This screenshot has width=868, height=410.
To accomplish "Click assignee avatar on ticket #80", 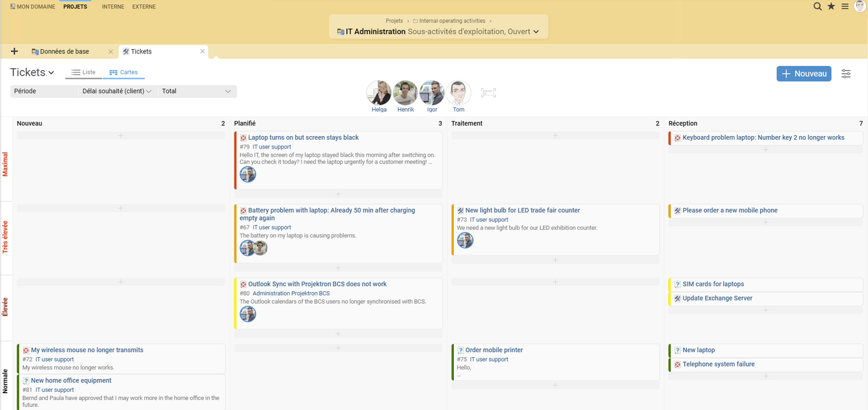I will (x=248, y=314).
